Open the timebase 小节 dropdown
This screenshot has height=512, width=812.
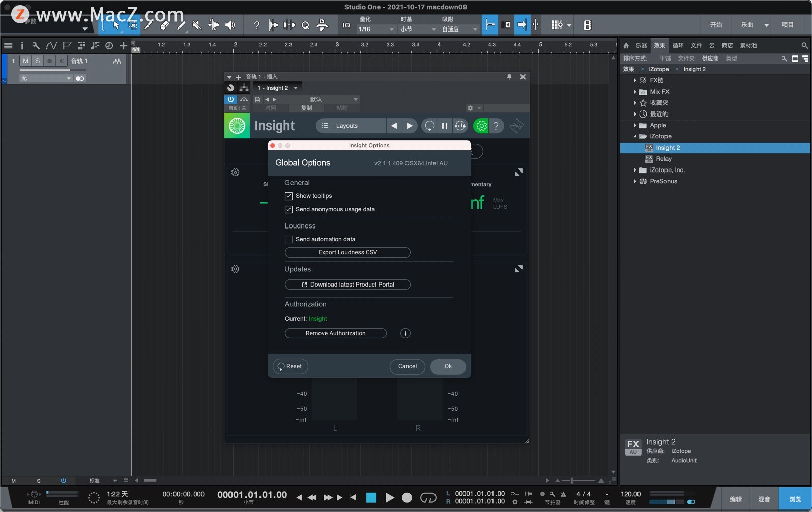[418, 29]
